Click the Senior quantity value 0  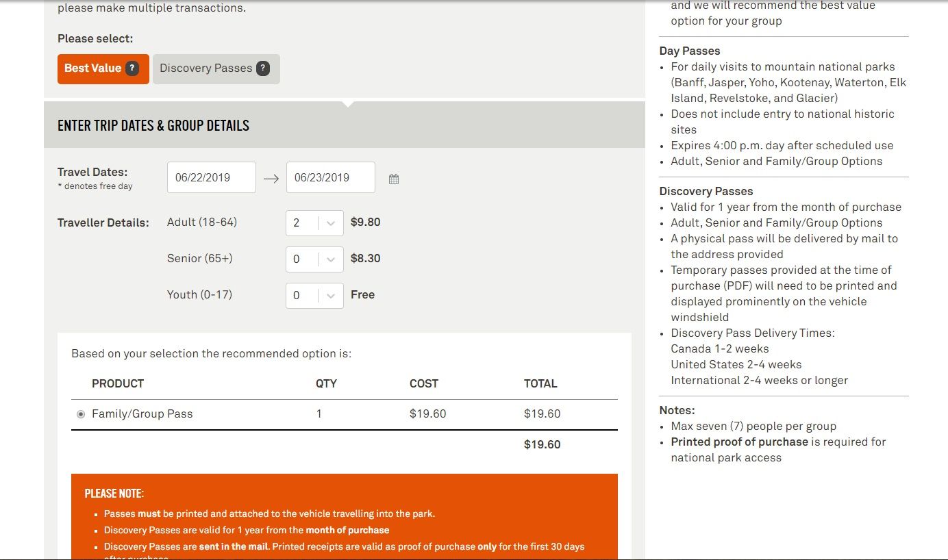[x=297, y=259]
